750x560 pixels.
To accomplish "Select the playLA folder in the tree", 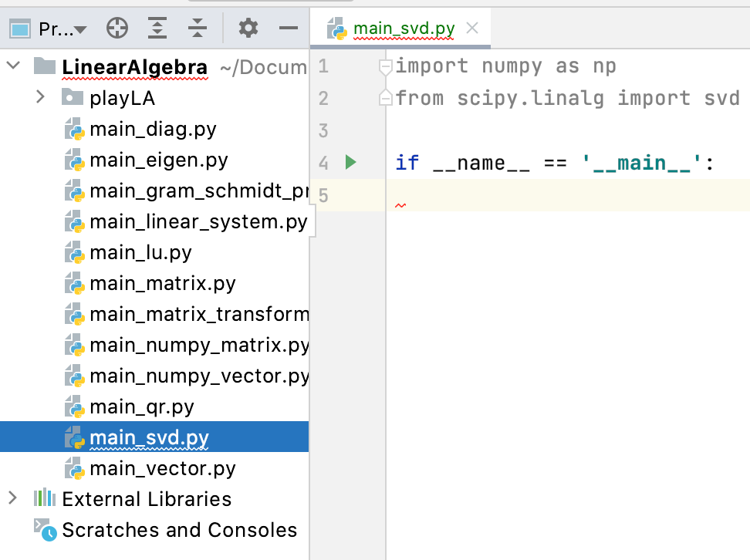I will [123, 98].
